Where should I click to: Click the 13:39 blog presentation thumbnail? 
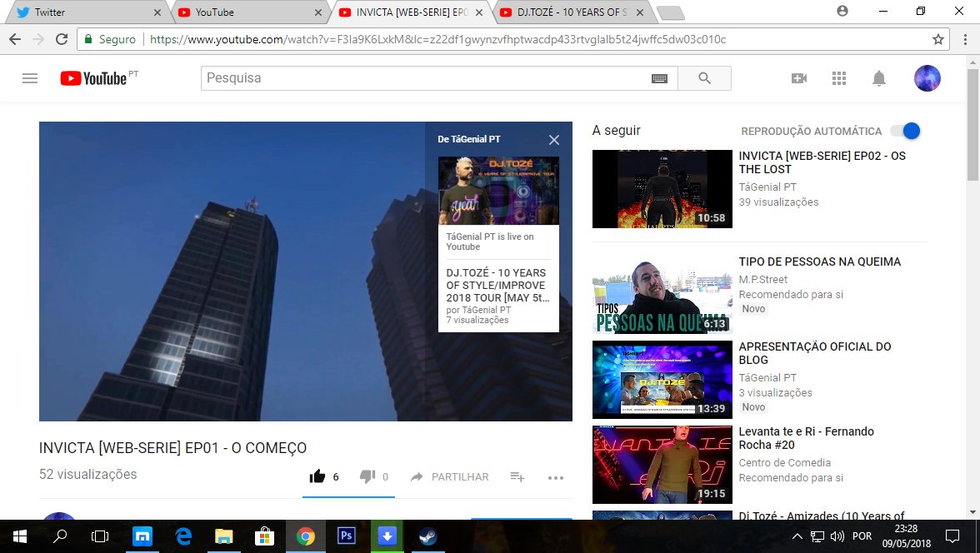662,379
